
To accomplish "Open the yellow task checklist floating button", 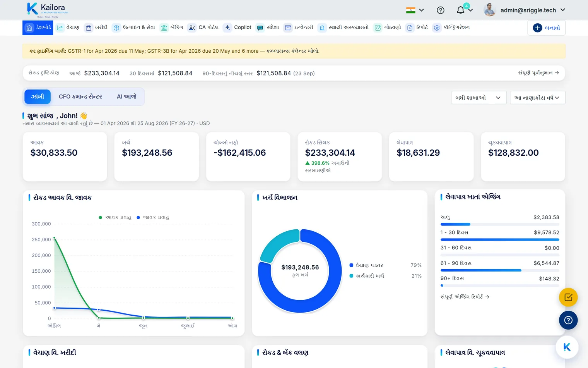I will [568, 297].
